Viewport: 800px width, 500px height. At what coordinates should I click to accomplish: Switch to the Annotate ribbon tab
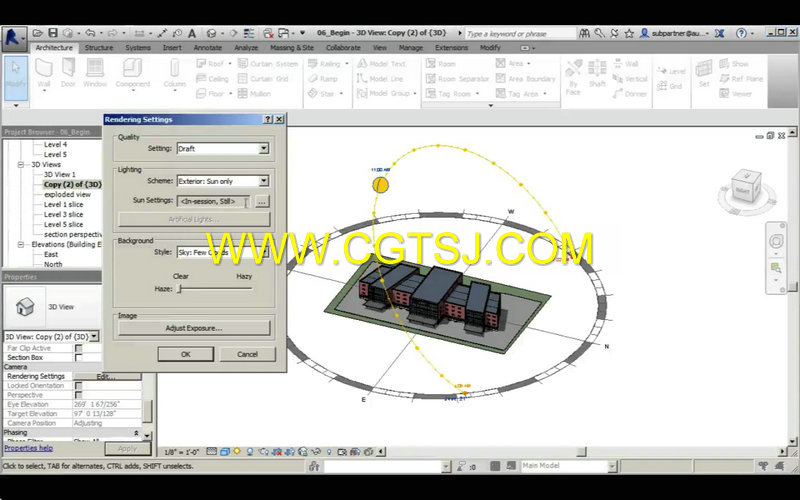tap(208, 47)
